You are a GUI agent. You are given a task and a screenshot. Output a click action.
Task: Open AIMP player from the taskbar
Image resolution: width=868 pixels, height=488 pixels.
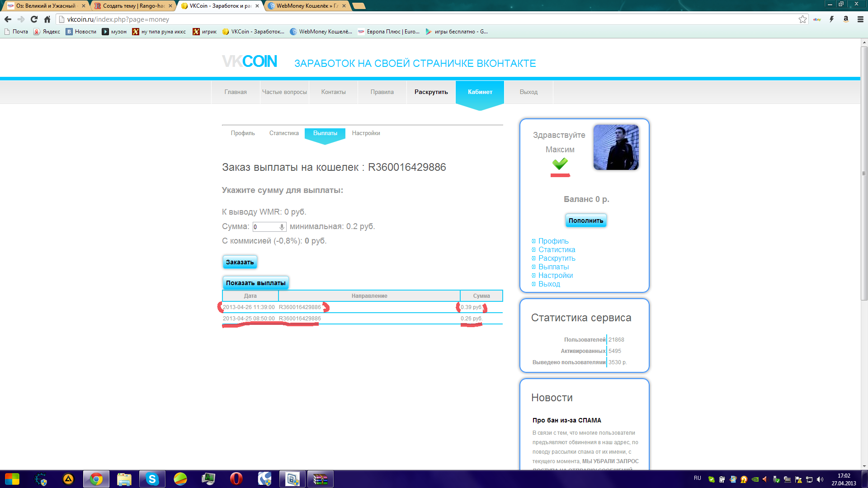coord(68,479)
